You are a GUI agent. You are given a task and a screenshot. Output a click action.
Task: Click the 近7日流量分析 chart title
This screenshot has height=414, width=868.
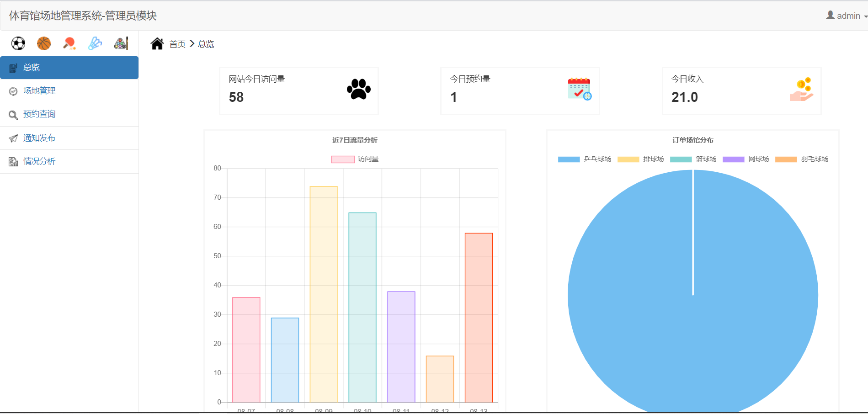coord(355,140)
